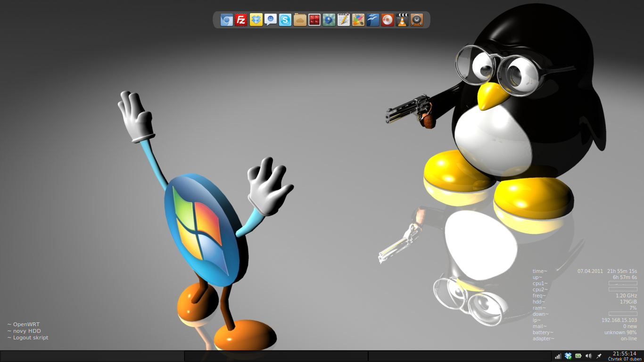Launch the notepad text editor icon
The height and width of the screenshot is (362, 644).
pyautogui.click(x=344, y=20)
